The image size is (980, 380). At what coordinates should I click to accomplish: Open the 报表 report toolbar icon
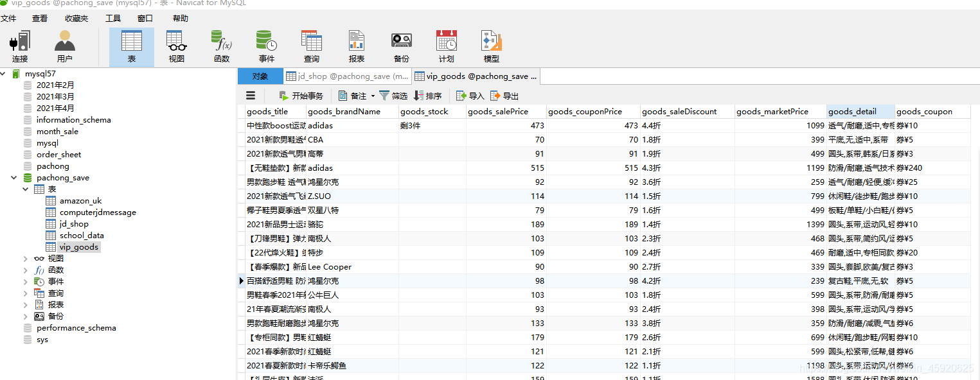(357, 47)
